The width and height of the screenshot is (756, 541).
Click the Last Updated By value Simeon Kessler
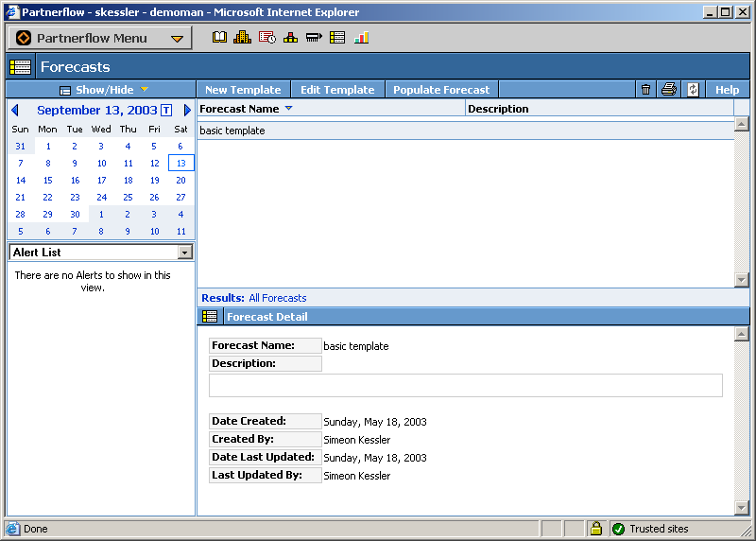coord(357,476)
